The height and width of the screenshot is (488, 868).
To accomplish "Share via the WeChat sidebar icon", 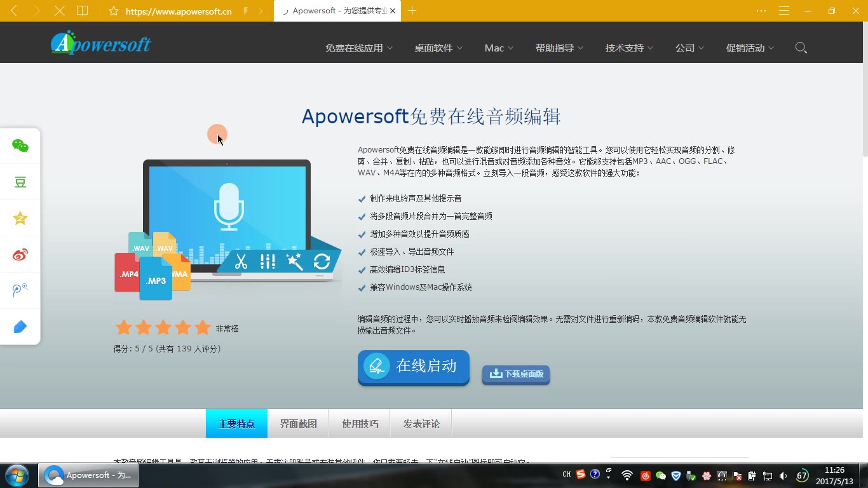I will 20,146.
